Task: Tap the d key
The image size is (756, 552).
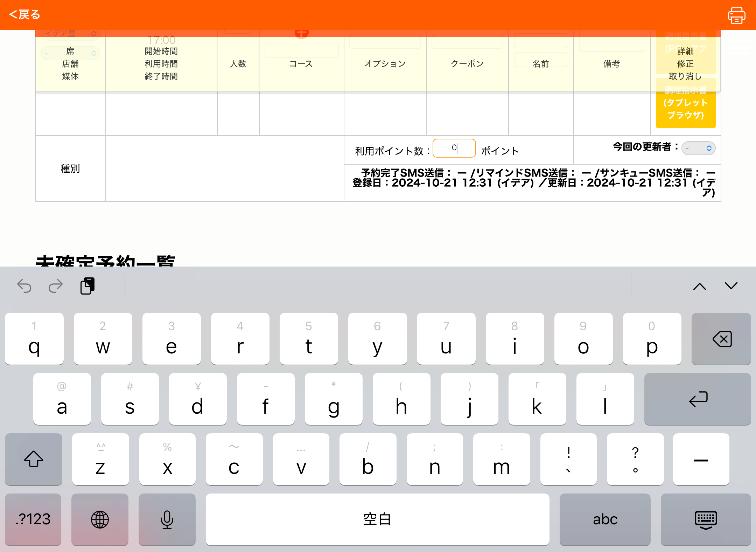Action: coord(198,399)
